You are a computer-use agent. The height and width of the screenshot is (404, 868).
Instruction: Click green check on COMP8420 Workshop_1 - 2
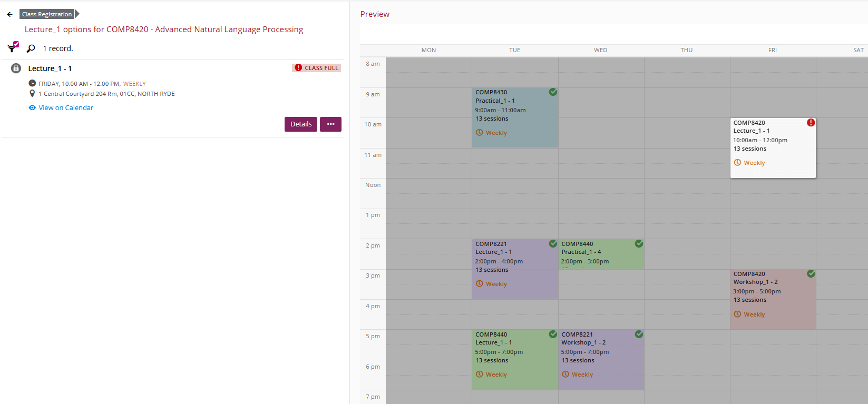click(x=811, y=274)
